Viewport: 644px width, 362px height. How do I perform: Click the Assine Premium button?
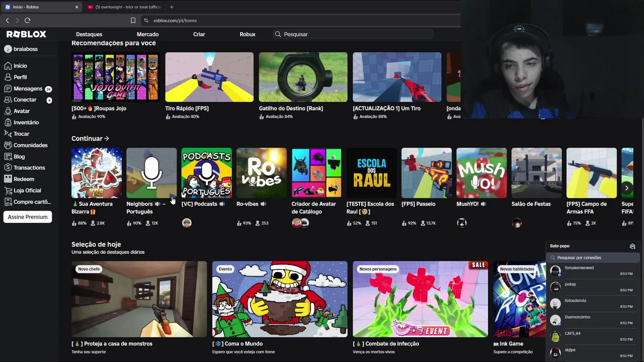tap(28, 217)
